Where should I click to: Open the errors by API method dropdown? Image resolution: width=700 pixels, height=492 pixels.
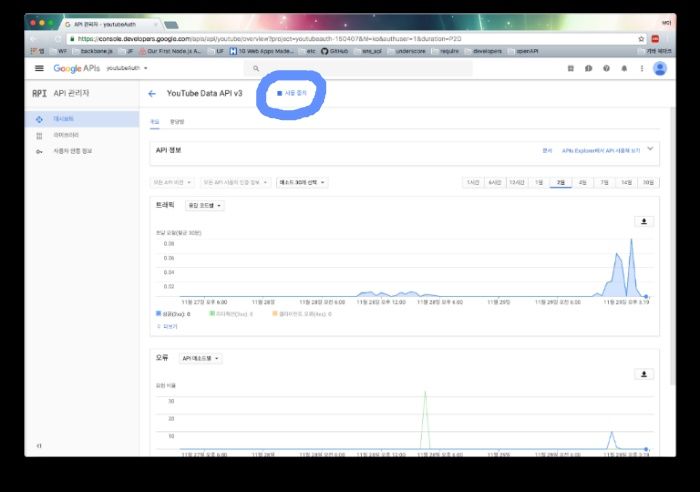pyautogui.click(x=200, y=358)
